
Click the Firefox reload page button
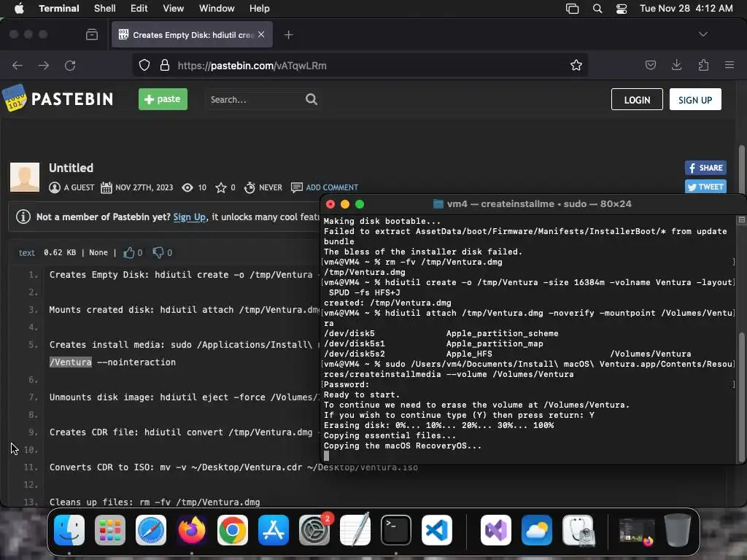(70, 66)
